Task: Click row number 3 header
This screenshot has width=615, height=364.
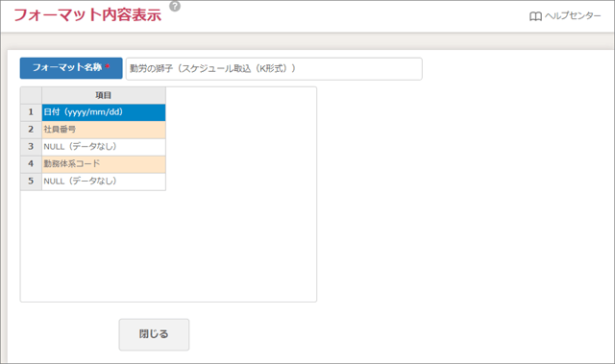Action: (31, 147)
